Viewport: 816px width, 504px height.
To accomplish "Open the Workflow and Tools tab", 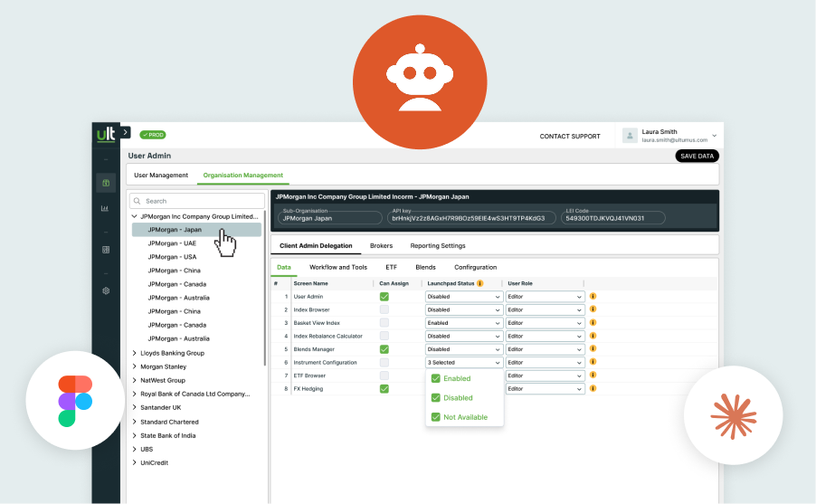I will point(338,267).
